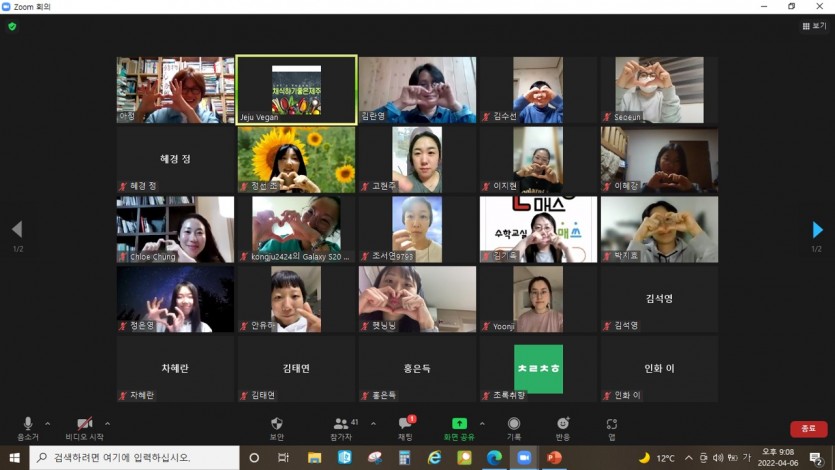Open the Reactions smiley menu
Screen dimensions: 835x470
pyautogui.click(x=563, y=428)
